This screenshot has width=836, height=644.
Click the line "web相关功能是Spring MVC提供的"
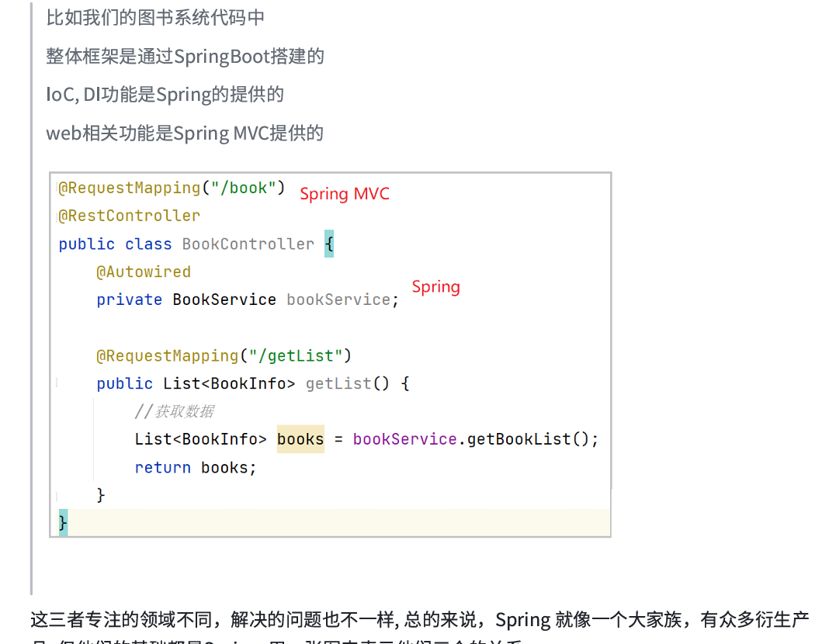coord(185,133)
